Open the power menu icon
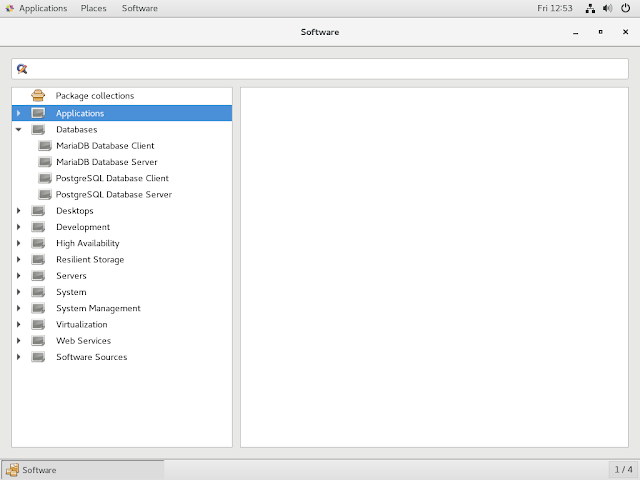Image resolution: width=640 pixels, height=480 pixels. 625,8
